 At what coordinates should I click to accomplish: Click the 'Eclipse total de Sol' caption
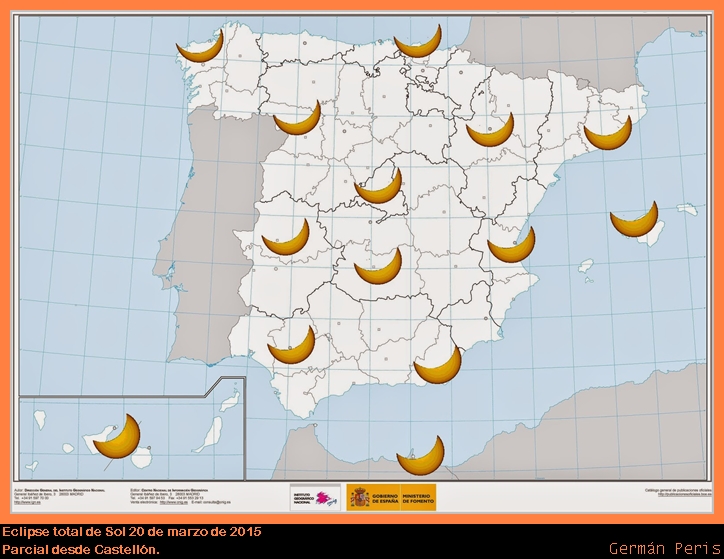click(131, 532)
